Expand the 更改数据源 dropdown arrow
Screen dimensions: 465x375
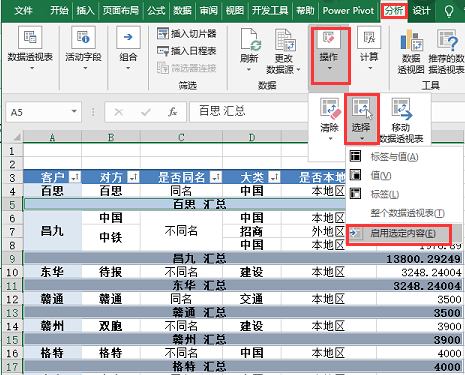(x=298, y=70)
